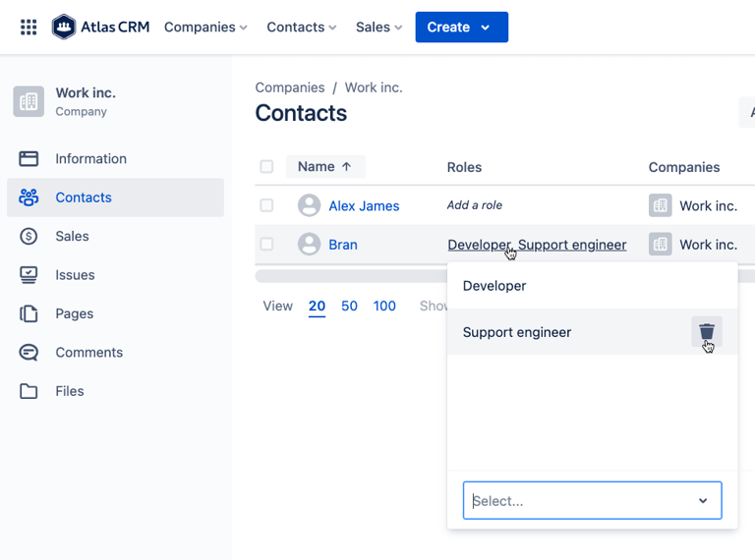The image size is (755, 560).
Task: Go to Pages in the sidebar
Action: (x=75, y=313)
